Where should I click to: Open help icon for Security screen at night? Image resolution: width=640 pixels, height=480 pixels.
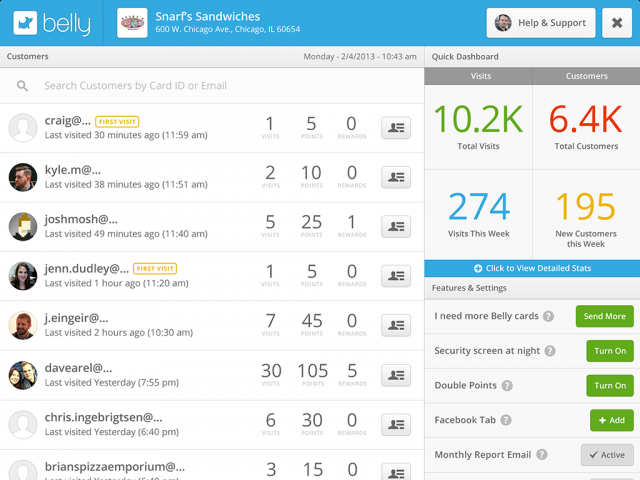tap(550, 351)
